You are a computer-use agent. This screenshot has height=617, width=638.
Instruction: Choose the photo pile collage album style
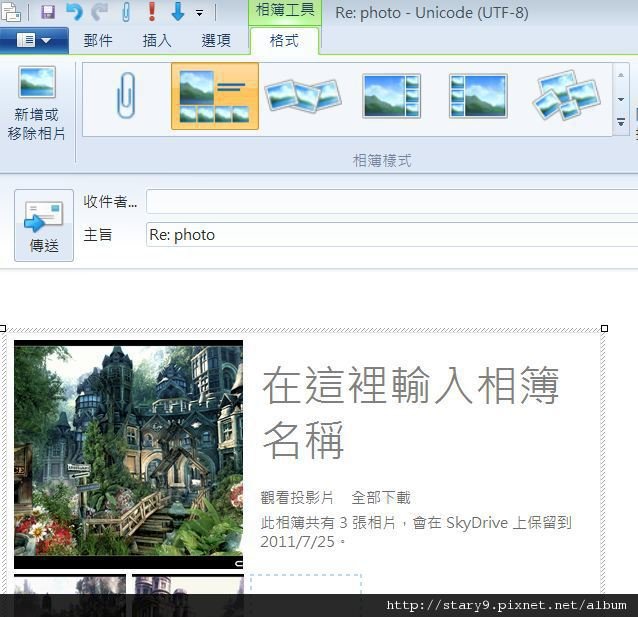[566, 96]
